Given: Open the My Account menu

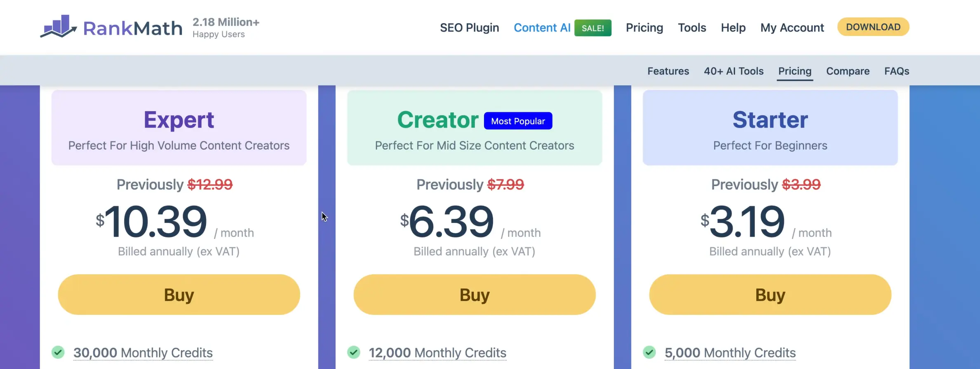Looking at the screenshot, I should tap(792, 28).
